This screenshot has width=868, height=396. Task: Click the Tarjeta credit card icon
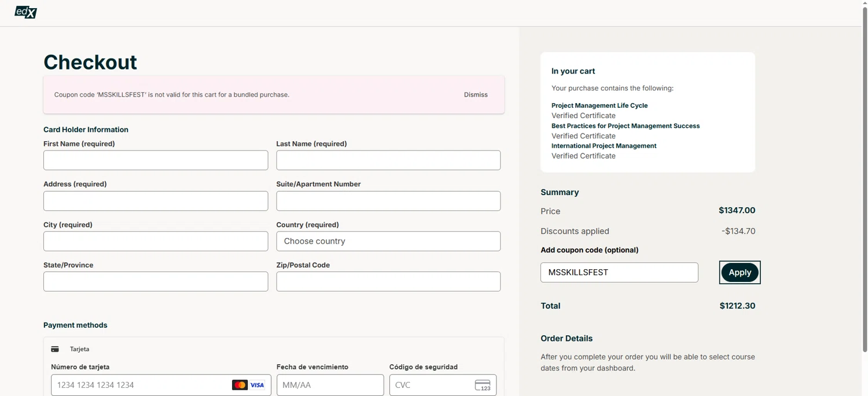tap(55, 349)
